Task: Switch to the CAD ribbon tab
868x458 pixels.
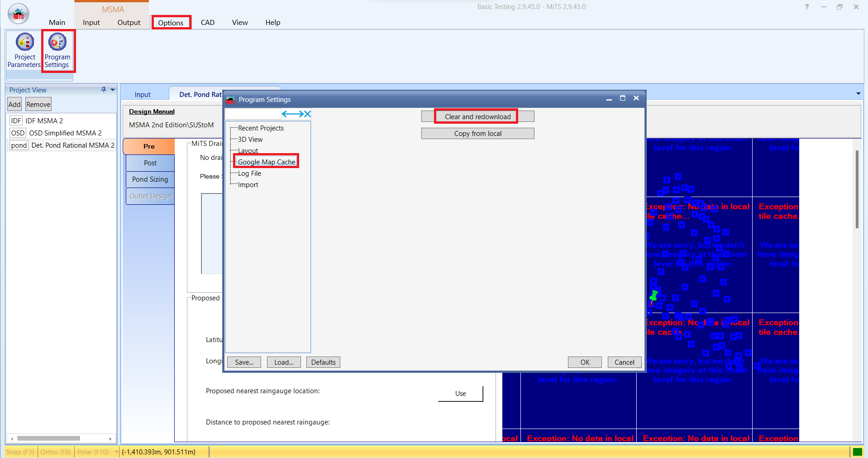Action: coord(208,22)
